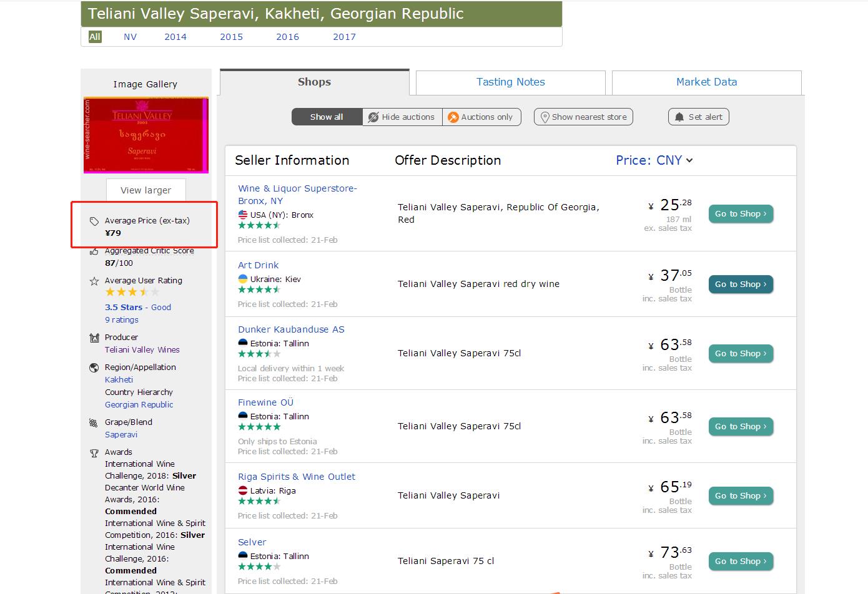Click the Latvia flag for Riga Spirits
Image resolution: width=868 pixels, height=594 pixels.
click(x=243, y=490)
